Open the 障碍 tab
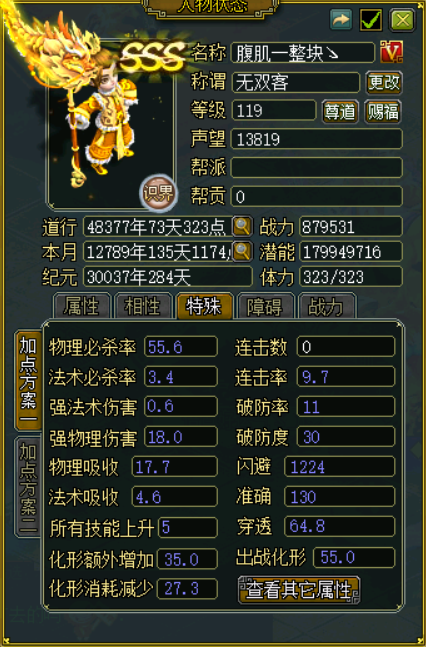Viewport: 426px width, 647px height. [x=265, y=307]
